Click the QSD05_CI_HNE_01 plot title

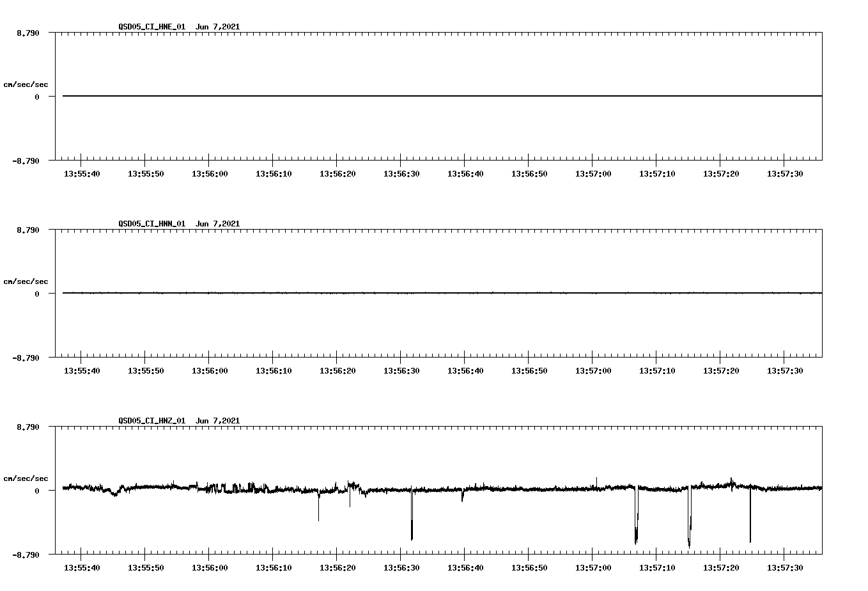tap(152, 27)
